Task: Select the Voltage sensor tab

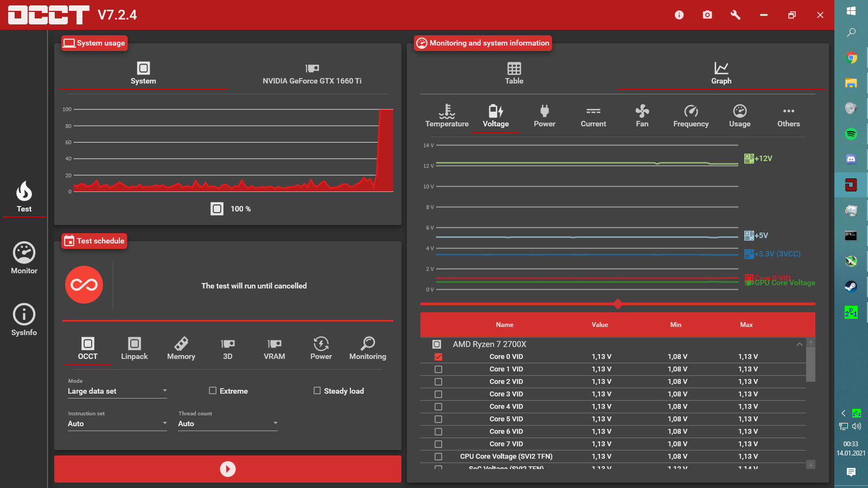Action: click(x=496, y=115)
